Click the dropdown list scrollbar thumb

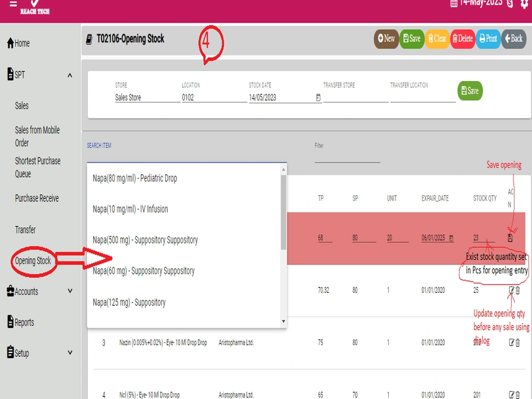click(x=284, y=212)
